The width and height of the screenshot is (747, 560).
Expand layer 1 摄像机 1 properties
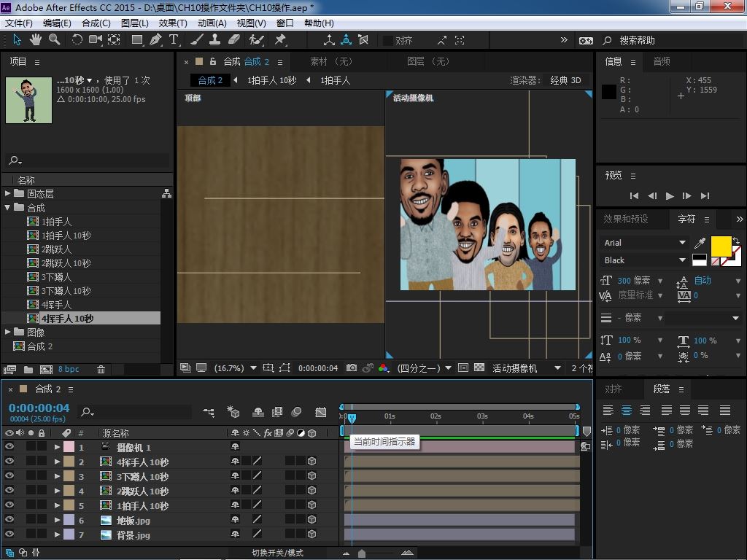point(57,447)
